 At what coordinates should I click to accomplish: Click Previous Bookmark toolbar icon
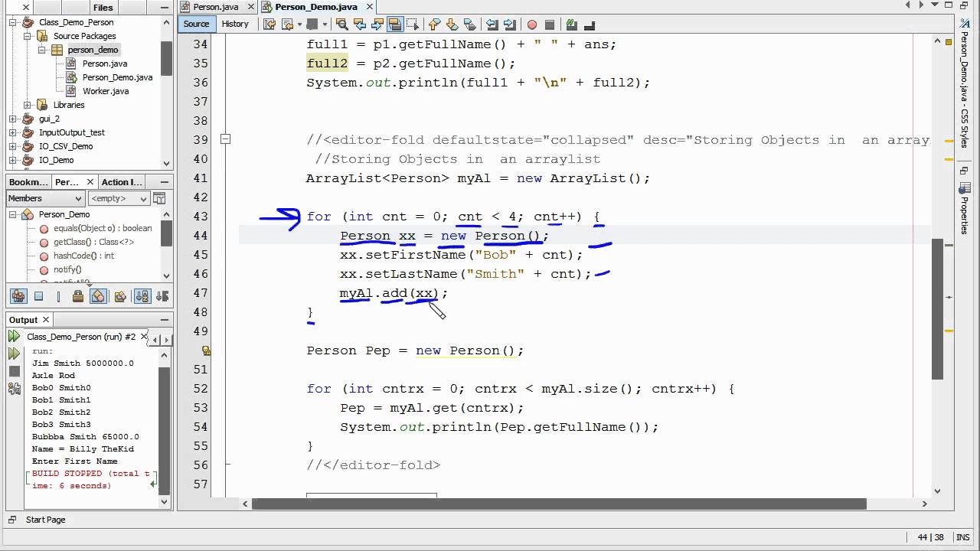434,24
